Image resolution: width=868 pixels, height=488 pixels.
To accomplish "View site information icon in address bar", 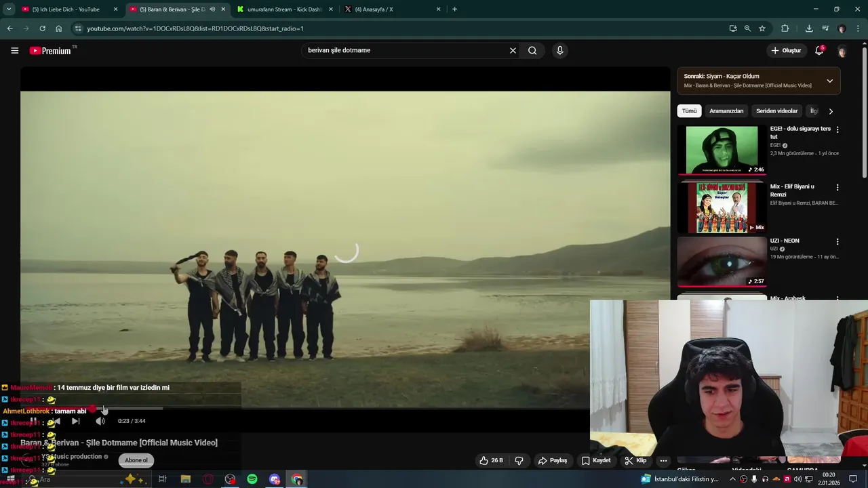I will [x=78, y=28].
